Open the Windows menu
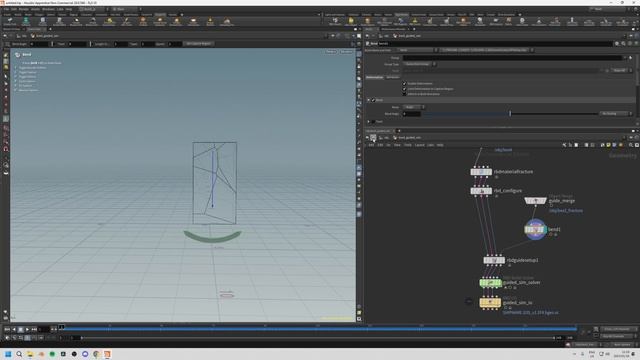The height and width of the screenshot is (360, 640). point(48,9)
